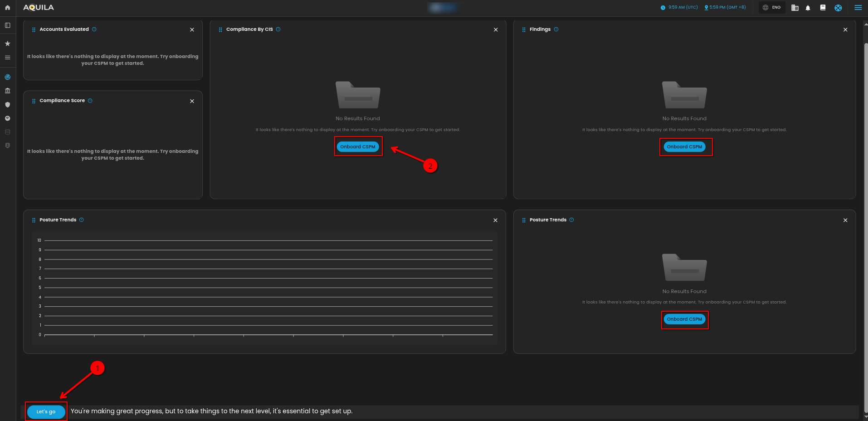The height and width of the screenshot is (421, 868).
Task: Expand the sidebar list menu icon
Action: coord(8,58)
